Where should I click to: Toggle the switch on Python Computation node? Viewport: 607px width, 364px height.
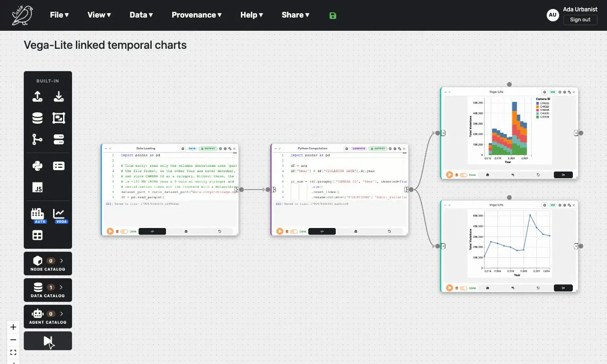click(x=294, y=231)
